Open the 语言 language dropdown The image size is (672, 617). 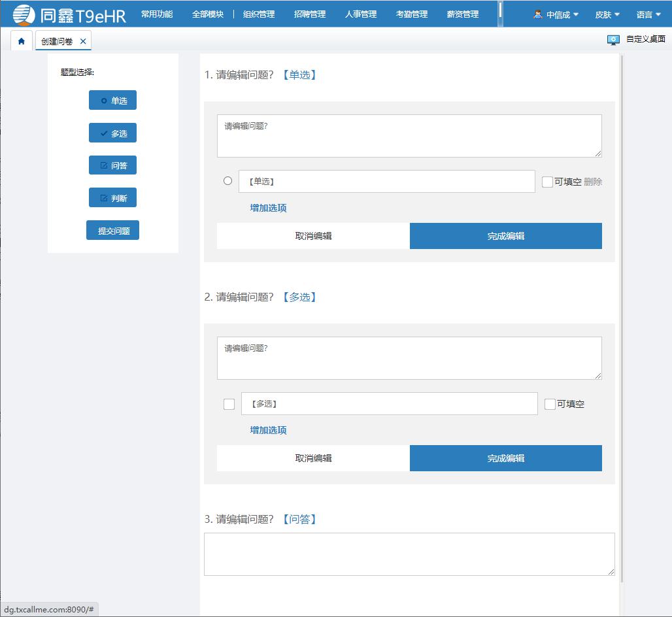(648, 14)
